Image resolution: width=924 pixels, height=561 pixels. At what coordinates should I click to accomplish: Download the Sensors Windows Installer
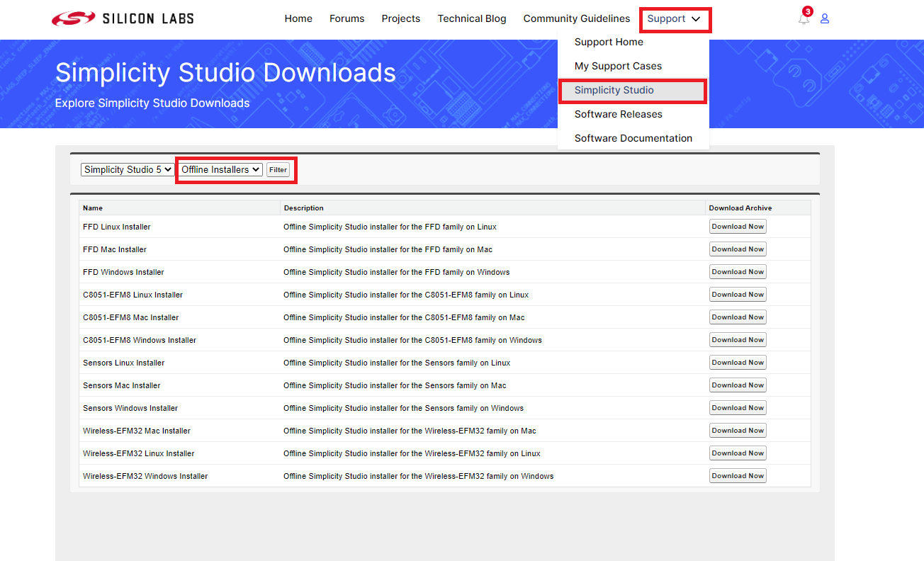point(738,408)
